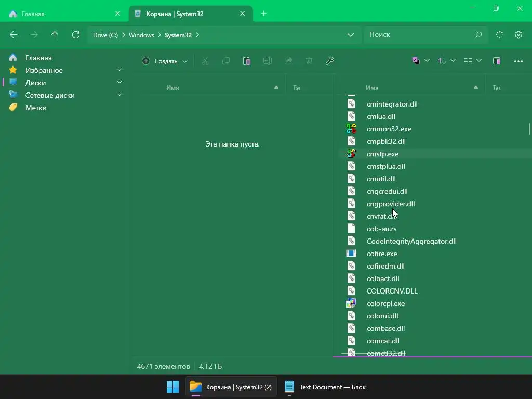Go back with the left arrow button
532x399 pixels.
pos(14,35)
